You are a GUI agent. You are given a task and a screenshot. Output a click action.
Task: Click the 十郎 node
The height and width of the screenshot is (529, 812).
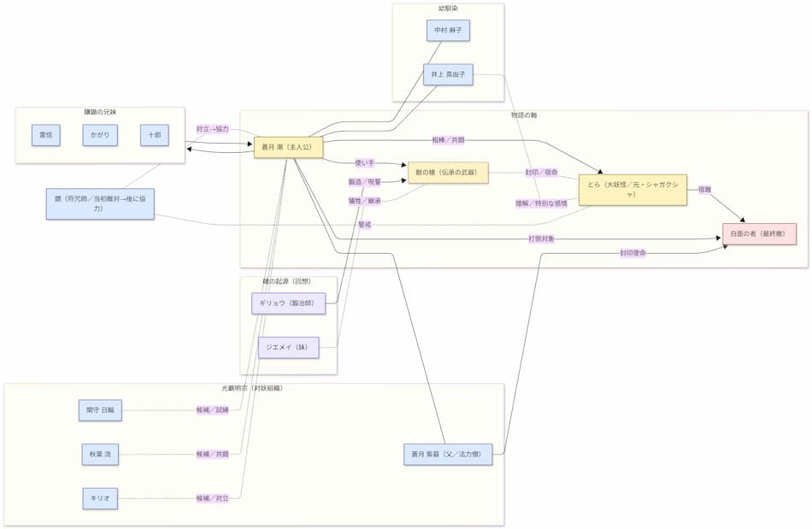pyautogui.click(x=154, y=135)
